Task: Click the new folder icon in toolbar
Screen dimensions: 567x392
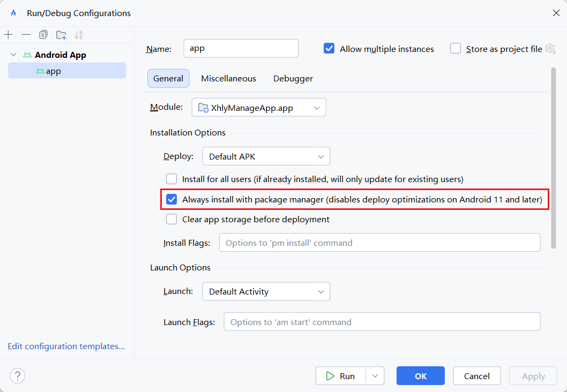Action: click(x=61, y=35)
